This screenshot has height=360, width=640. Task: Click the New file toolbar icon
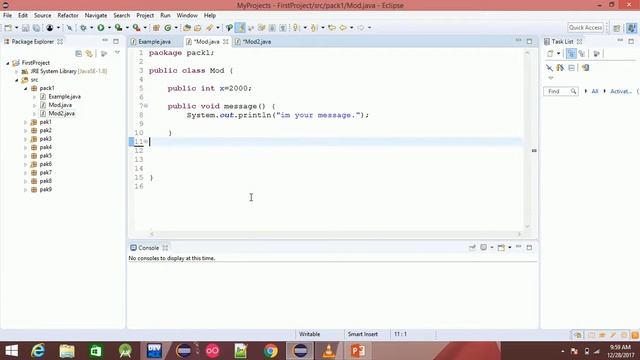[8, 28]
